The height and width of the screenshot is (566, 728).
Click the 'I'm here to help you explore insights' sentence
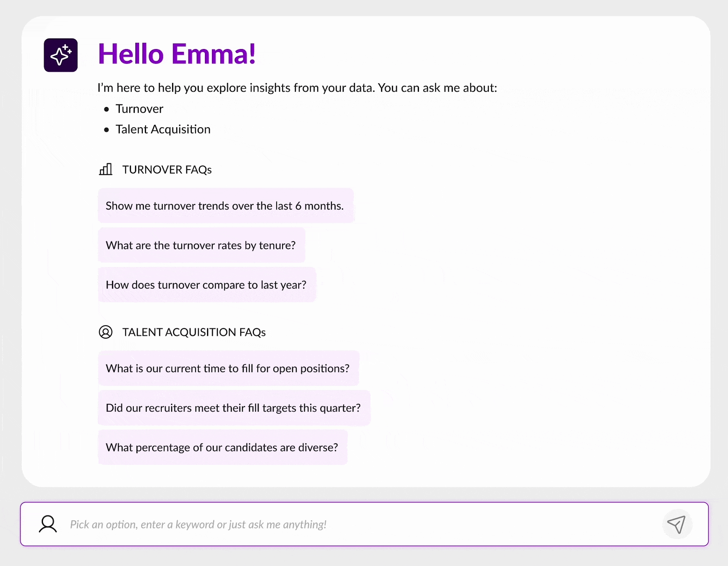click(297, 88)
